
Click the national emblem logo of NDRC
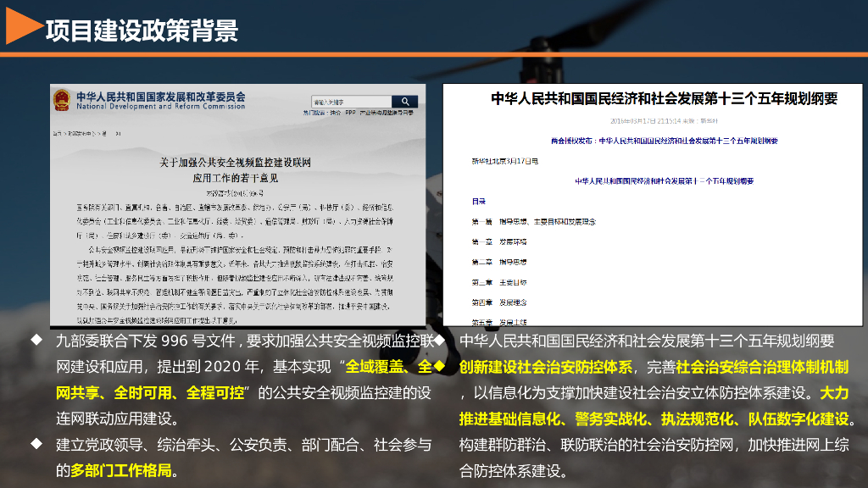[61, 100]
